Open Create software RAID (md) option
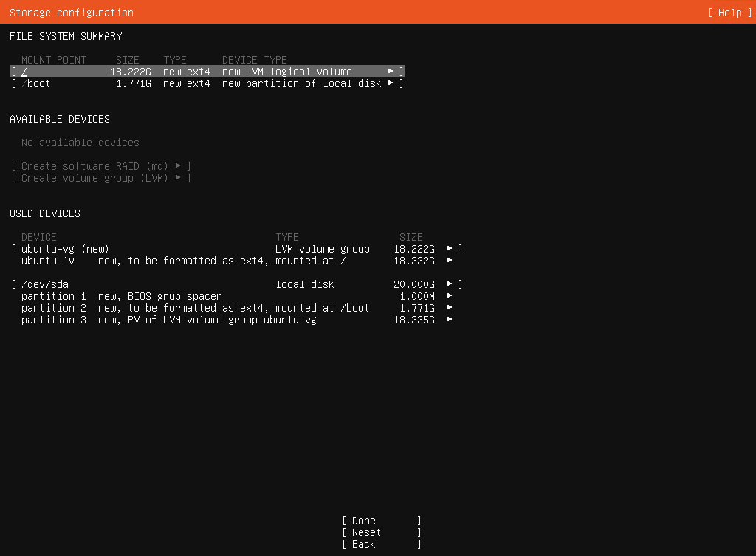756x556 pixels. point(100,166)
